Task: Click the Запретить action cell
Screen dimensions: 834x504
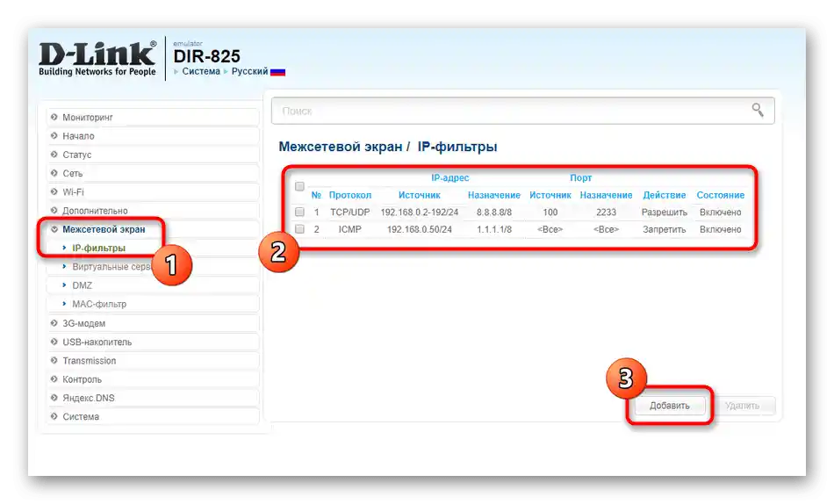Action: [x=665, y=229]
